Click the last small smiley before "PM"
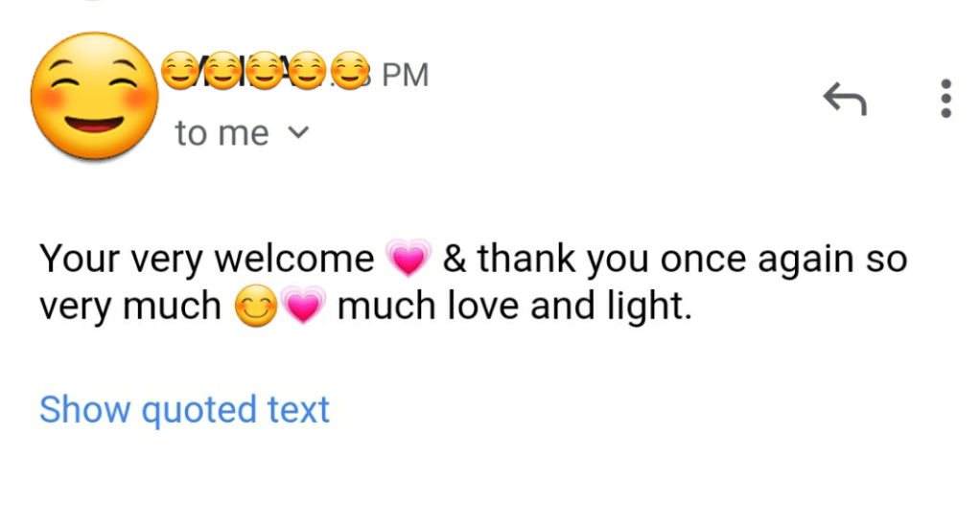 pos(350,72)
